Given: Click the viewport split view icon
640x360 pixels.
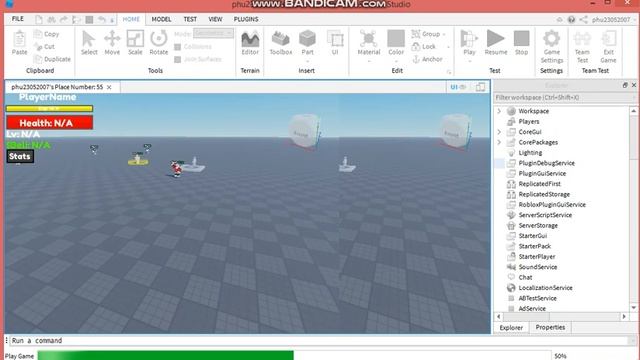Looking at the screenshot, I should [480, 87].
